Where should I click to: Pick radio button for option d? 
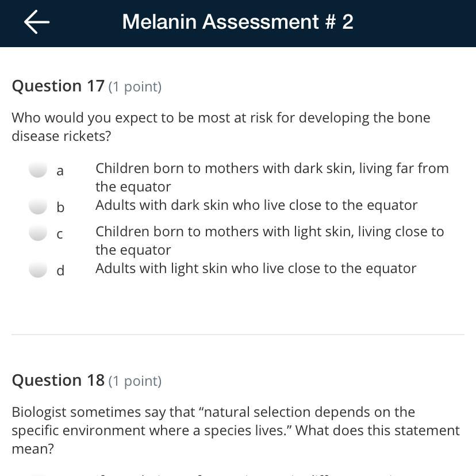pos(38,269)
